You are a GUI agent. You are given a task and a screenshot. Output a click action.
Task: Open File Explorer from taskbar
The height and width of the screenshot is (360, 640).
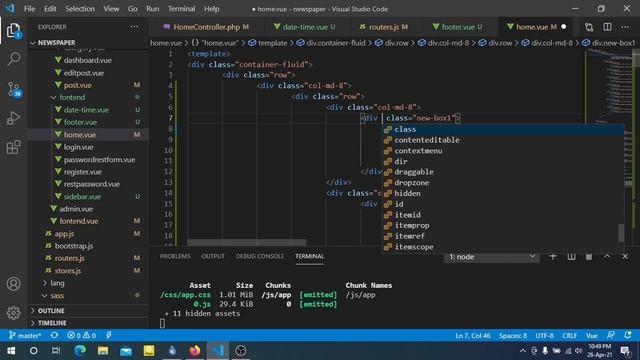point(103,351)
